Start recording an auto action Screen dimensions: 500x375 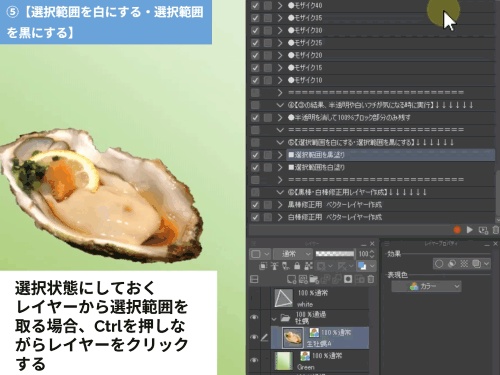457,230
